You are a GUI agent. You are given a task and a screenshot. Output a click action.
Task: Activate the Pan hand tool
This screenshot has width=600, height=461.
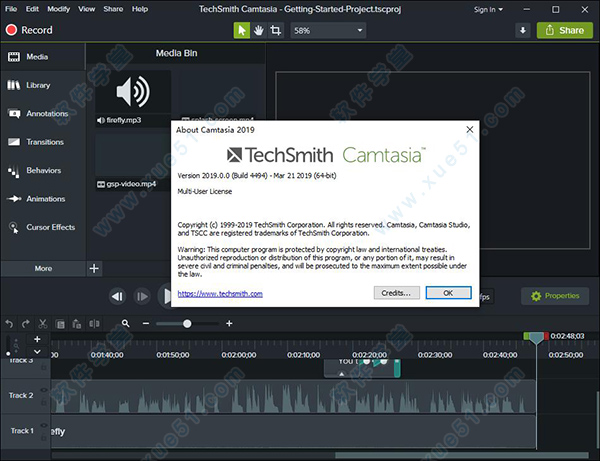[x=259, y=30]
